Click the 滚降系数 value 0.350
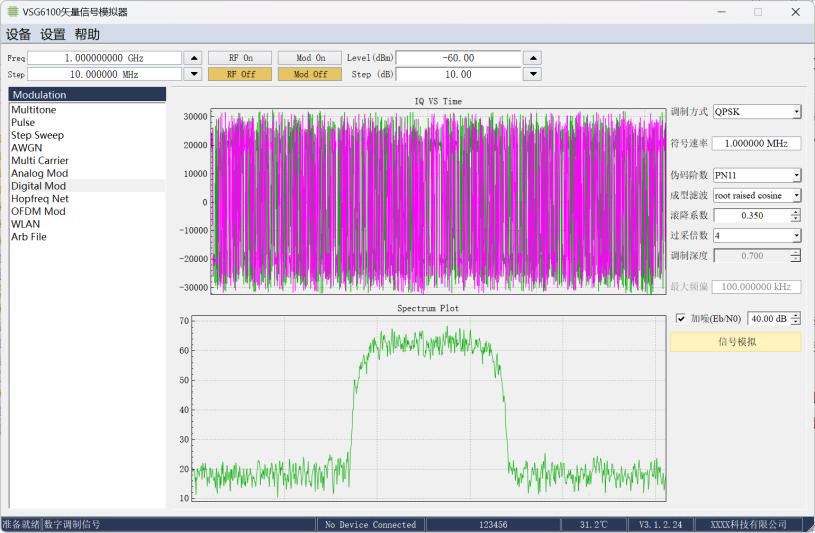This screenshot has height=533, width=815. pyautogui.click(x=752, y=215)
